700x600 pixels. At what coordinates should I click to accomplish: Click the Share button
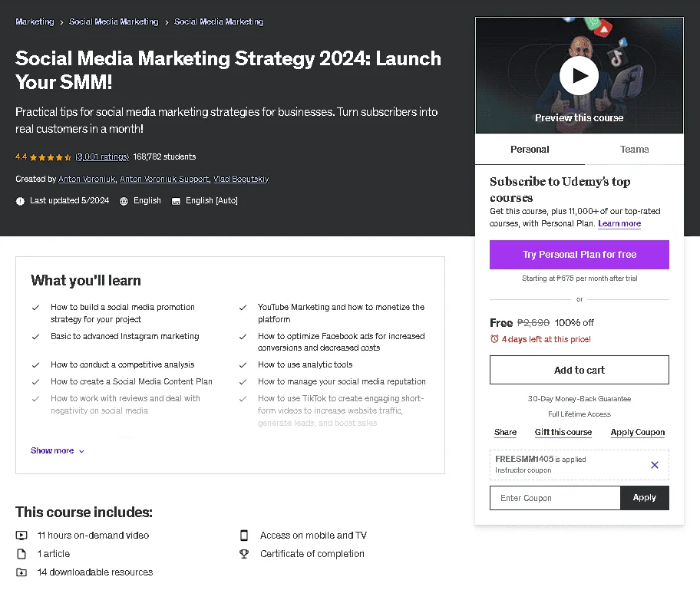(x=505, y=432)
